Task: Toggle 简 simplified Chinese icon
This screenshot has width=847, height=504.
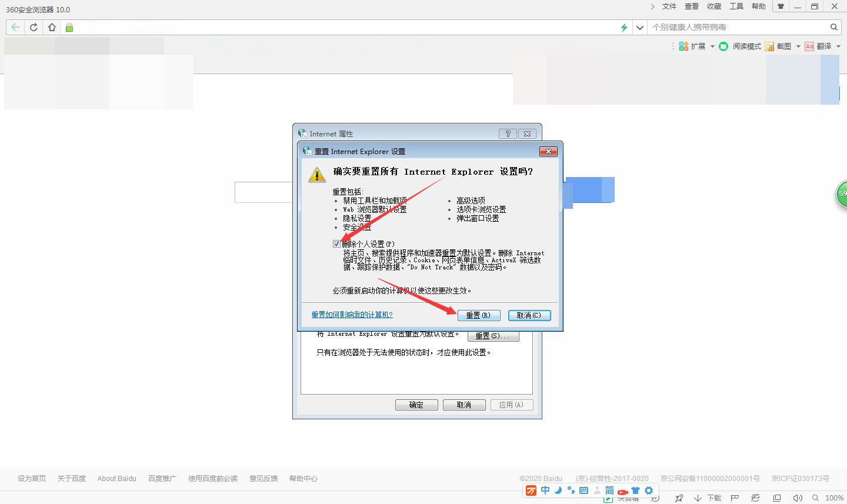Action: (x=609, y=490)
